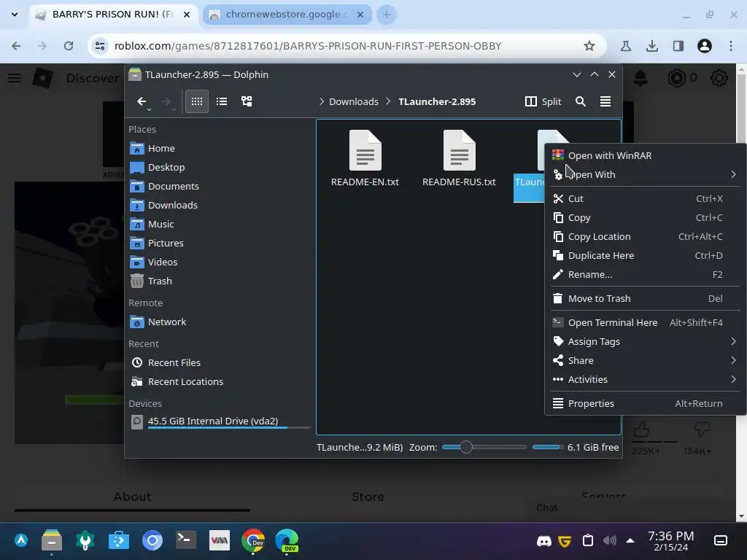Image resolution: width=747 pixels, height=560 pixels.
Task: Open Chrome tab search dropdown
Action: (15, 15)
